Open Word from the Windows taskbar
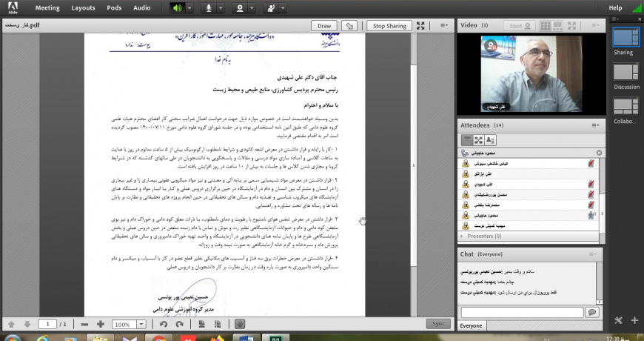 (x=246, y=338)
